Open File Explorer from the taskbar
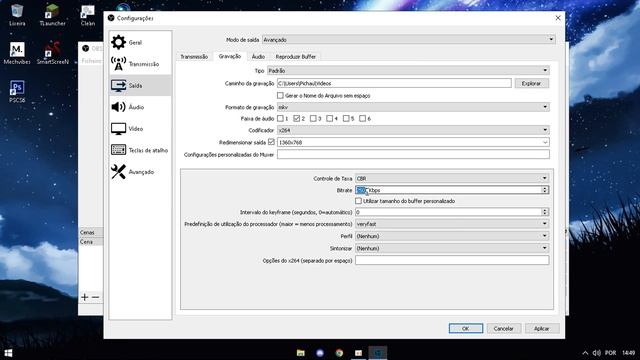 [301, 353]
